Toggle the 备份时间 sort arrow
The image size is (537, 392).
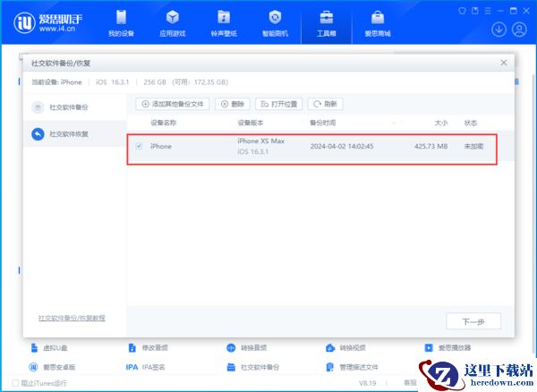pos(394,123)
